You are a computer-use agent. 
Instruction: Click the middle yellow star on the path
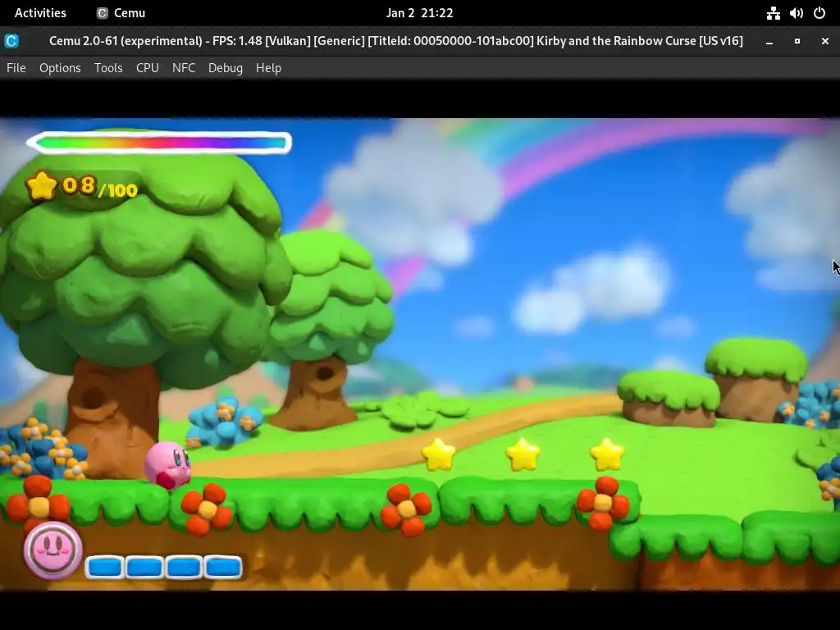click(x=523, y=454)
